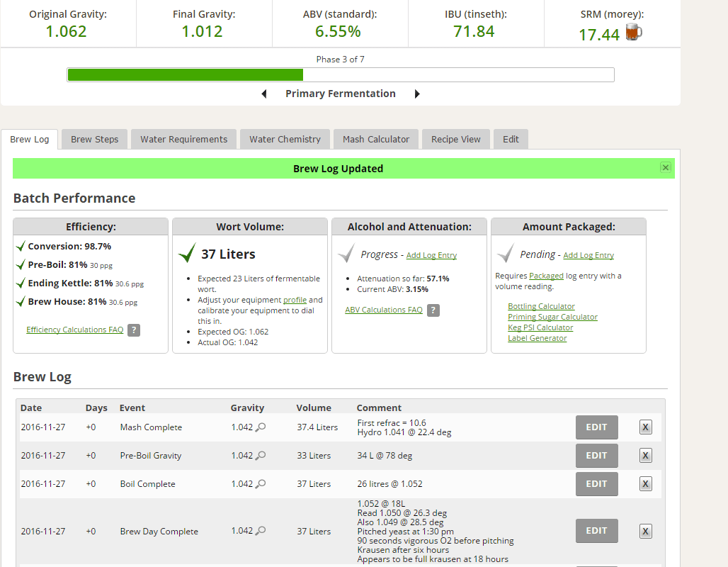Click magnifier next to Boil Complete gravity
Viewport: 728px width, 567px height.
point(261,483)
